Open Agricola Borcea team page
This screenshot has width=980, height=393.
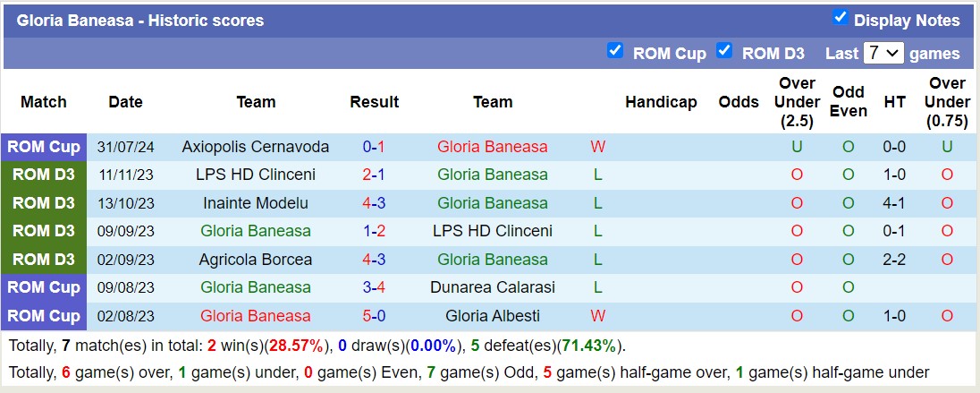[x=255, y=260]
